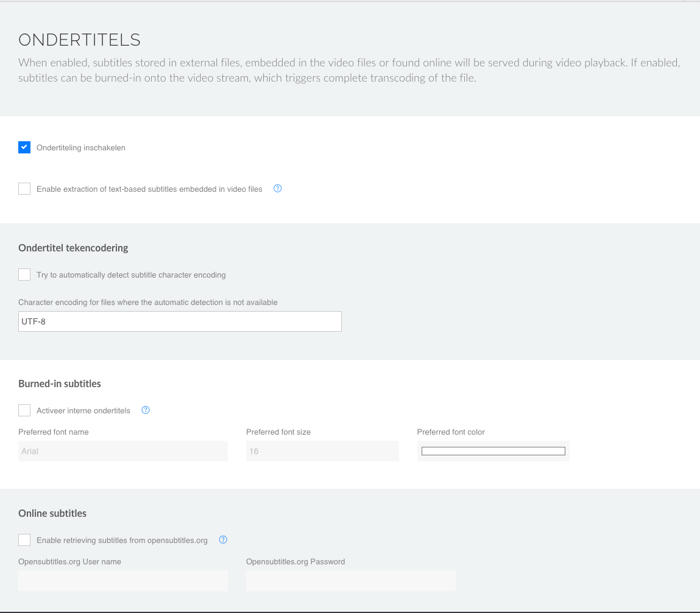
Task: Open the Preferred font color swatch
Action: pos(493,451)
